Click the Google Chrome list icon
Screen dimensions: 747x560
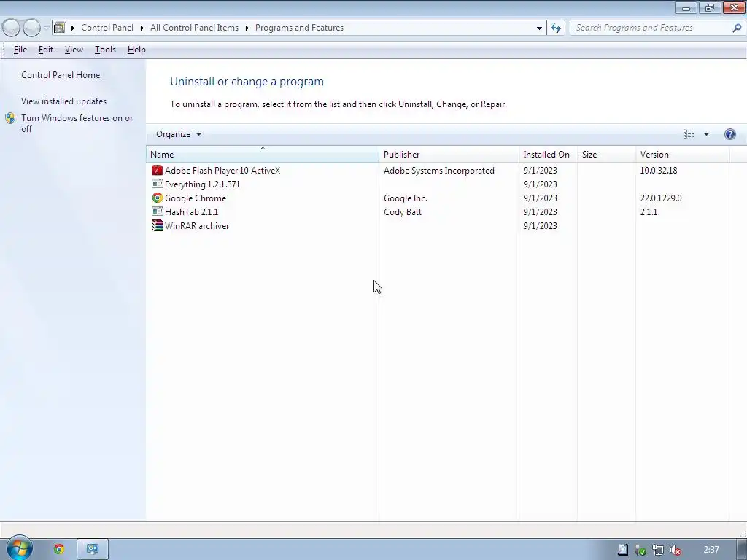(157, 198)
